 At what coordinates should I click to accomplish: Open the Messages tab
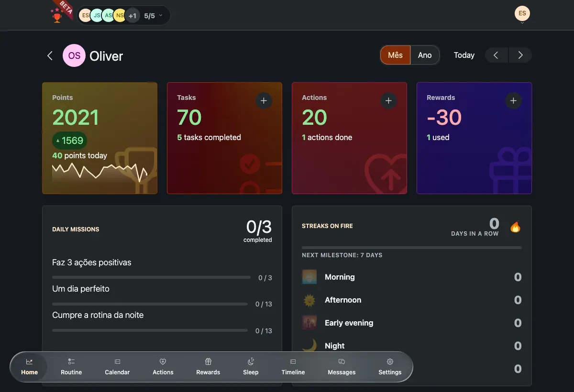(x=342, y=367)
